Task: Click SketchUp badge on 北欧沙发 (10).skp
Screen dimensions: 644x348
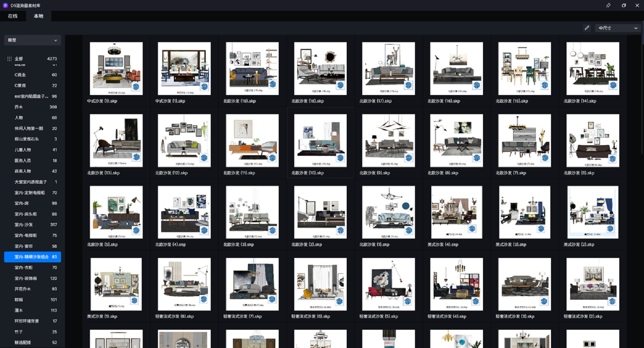Action: [340, 158]
